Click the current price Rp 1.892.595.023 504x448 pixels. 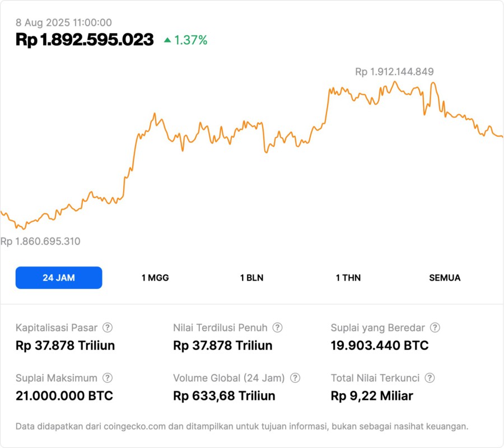85,40
